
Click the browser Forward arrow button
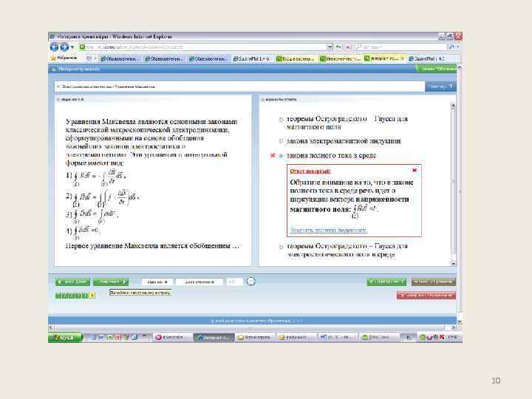click(64, 47)
